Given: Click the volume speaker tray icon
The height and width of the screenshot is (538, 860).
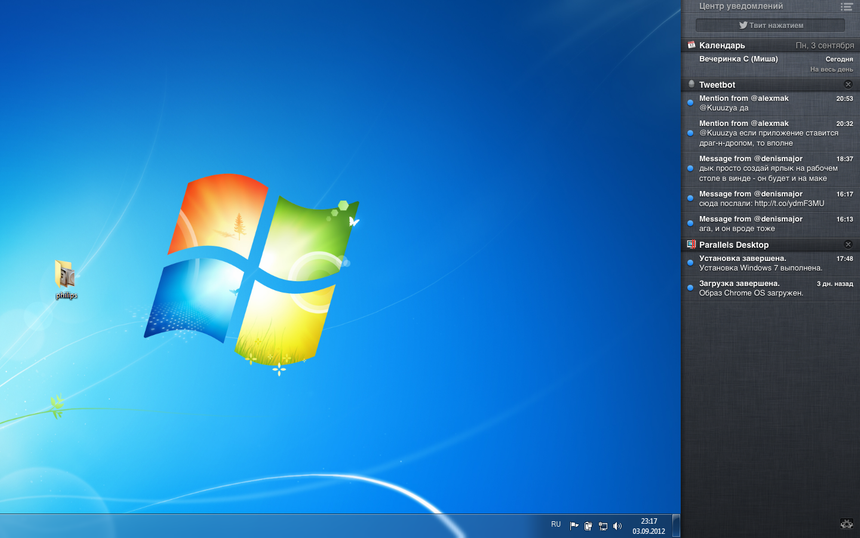Looking at the screenshot, I should (x=617, y=526).
